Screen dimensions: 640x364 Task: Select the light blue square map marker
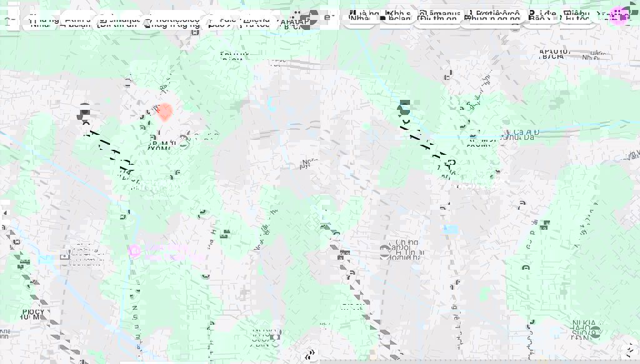coord(450,230)
